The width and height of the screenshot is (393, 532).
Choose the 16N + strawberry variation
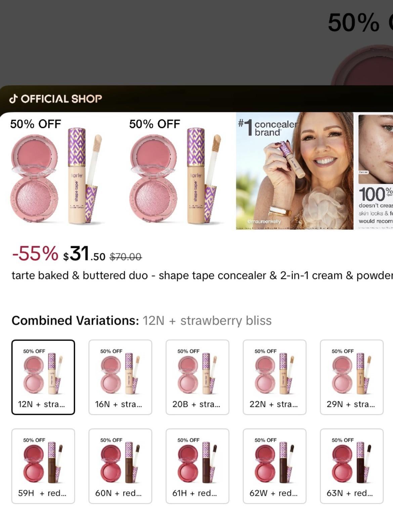click(x=120, y=377)
